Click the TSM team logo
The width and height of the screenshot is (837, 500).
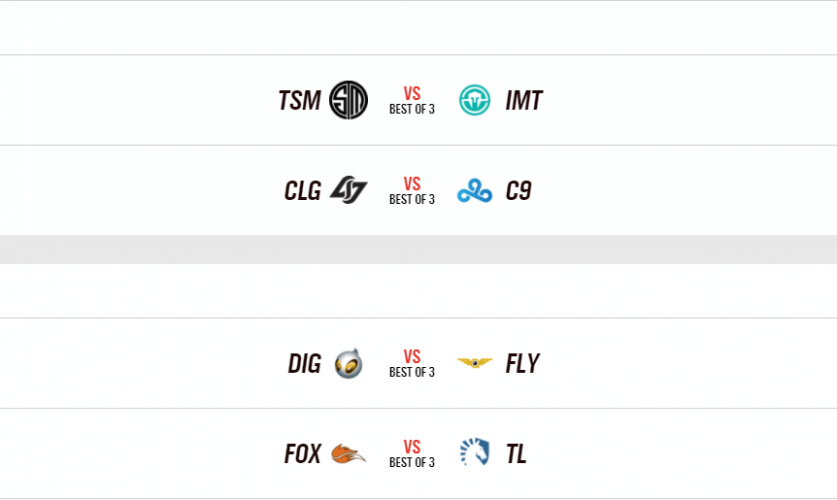(348, 100)
